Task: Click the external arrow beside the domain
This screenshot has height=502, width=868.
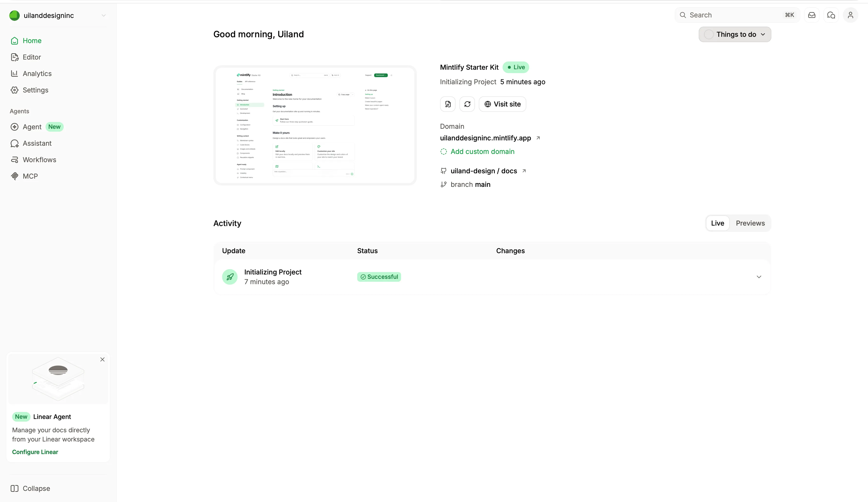Action: pyautogui.click(x=538, y=138)
